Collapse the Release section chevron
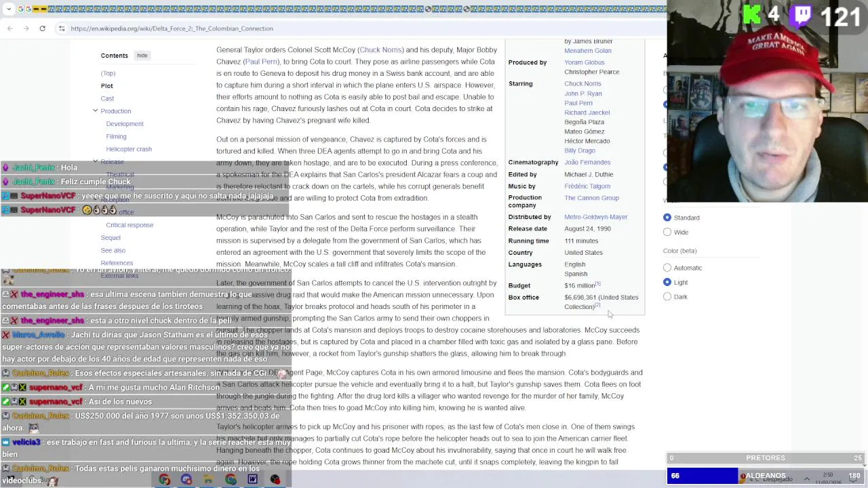Image resolution: width=868 pixels, height=488 pixels. [x=95, y=161]
